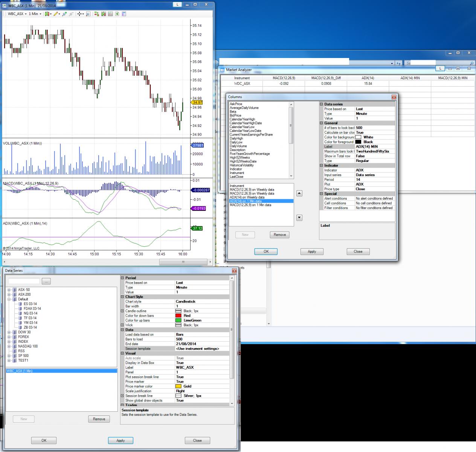Click the L link button on Market Analyzer
This screenshot has width=476, height=452.
(x=440, y=69)
